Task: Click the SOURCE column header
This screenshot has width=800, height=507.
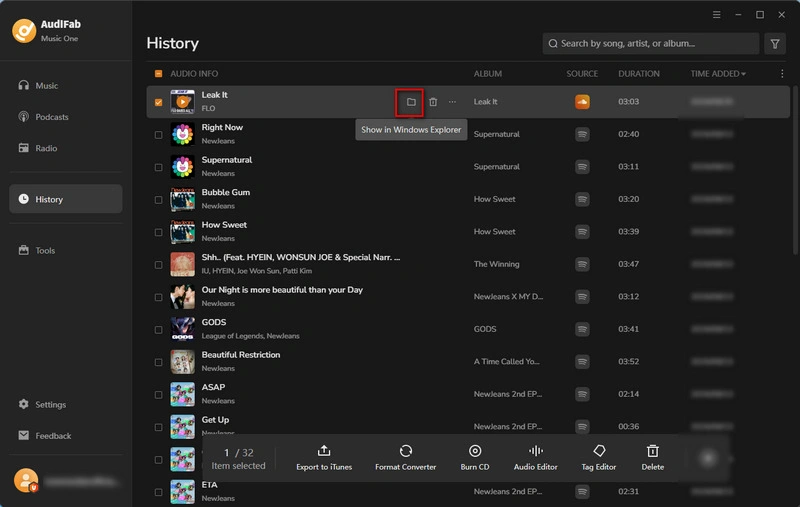Action: 582,74
